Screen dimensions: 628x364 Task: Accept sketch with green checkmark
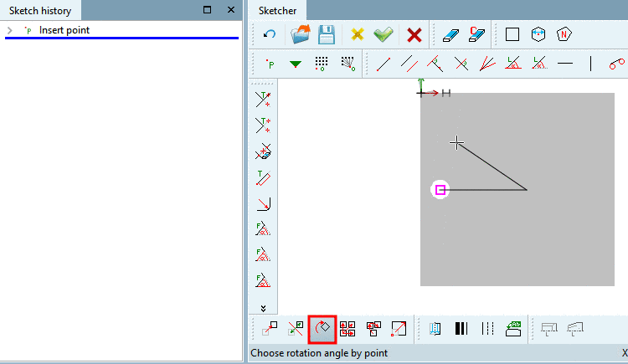(x=383, y=34)
